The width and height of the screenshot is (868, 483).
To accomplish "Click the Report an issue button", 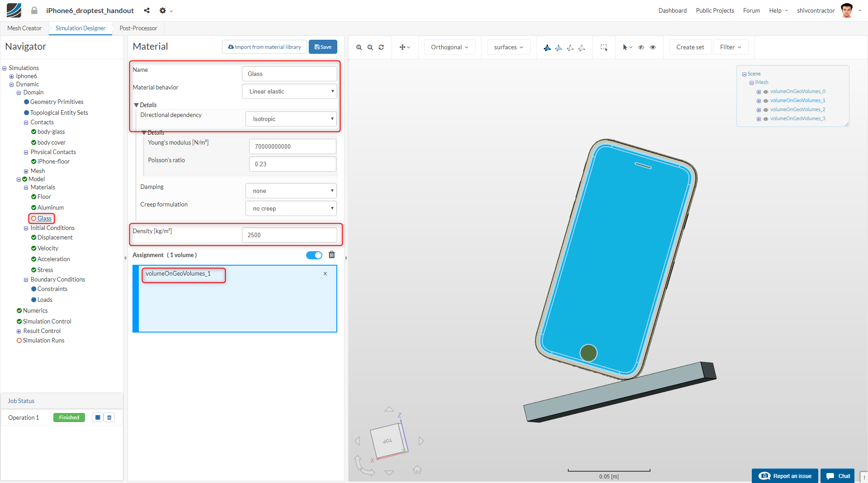I will 785,476.
